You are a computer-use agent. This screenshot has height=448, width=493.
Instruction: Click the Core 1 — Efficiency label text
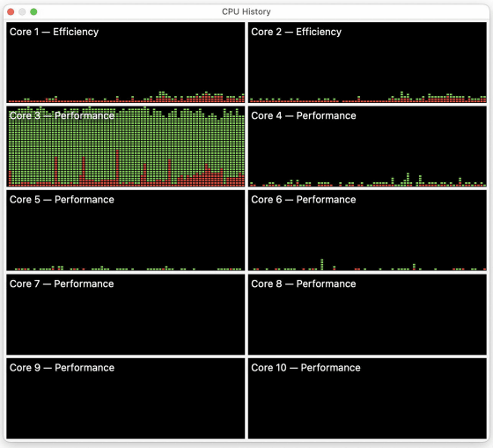(x=54, y=32)
